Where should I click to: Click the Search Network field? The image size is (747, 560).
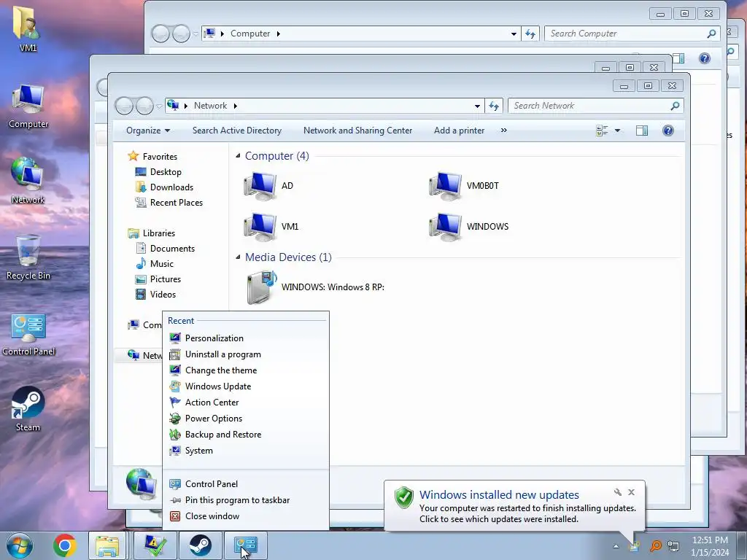click(x=595, y=106)
